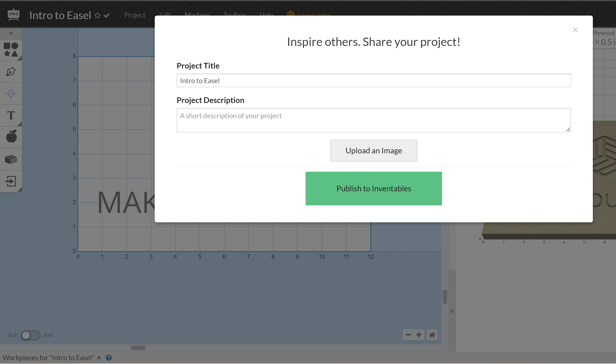Click the Import file icon
Image resolution: width=616 pixels, height=364 pixels.
[x=11, y=181]
